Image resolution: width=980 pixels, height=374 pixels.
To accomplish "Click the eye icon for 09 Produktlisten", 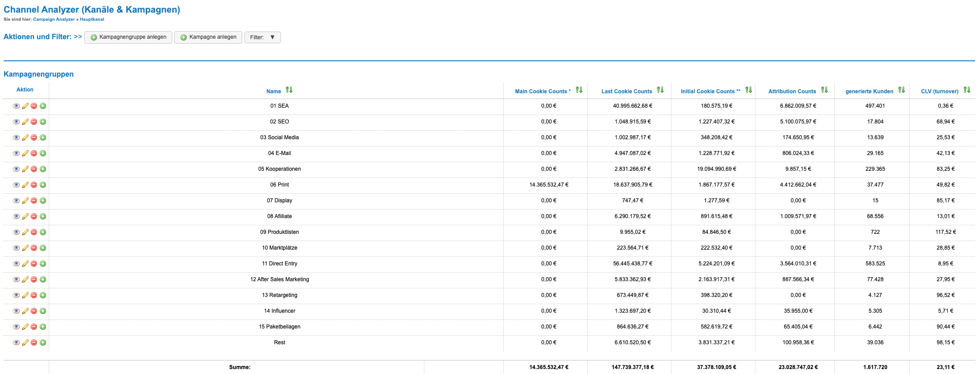I will [x=16, y=232].
